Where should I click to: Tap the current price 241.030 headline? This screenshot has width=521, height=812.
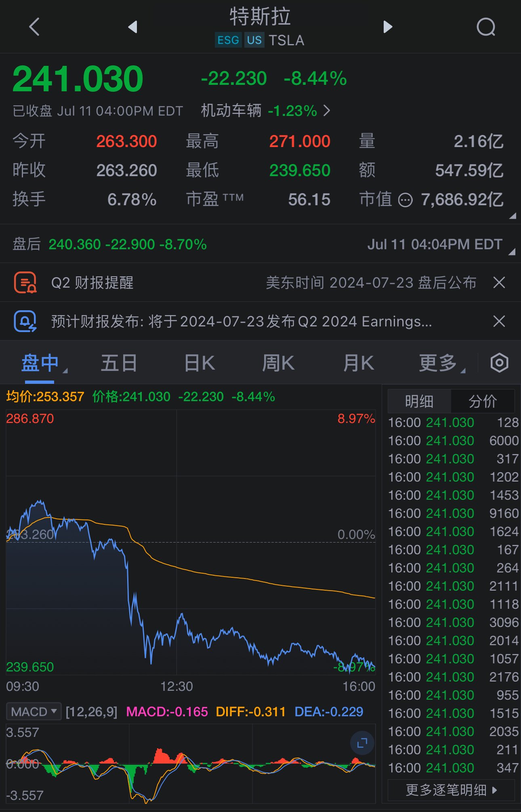[78, 78]
